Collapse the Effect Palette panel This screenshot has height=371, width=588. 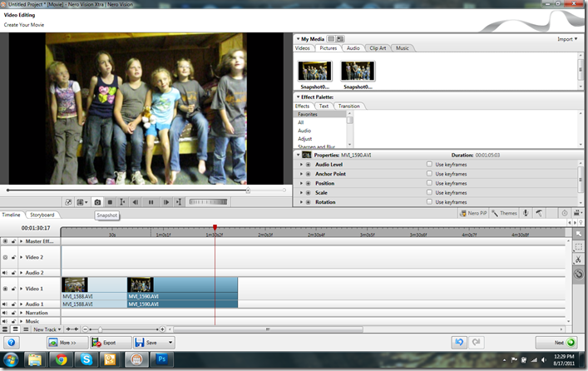pyautogui.click(x=298, y=96)
